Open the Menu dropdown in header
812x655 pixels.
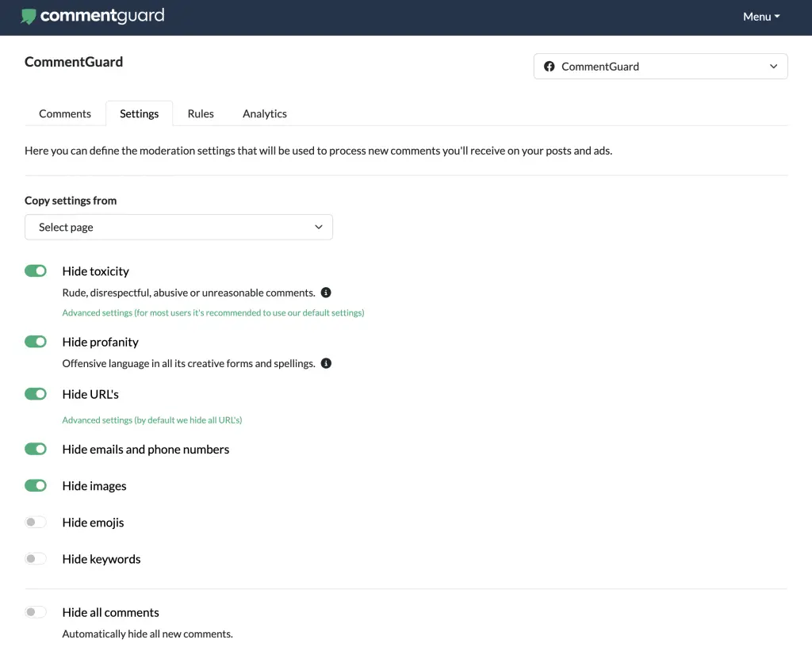[760, 17]
